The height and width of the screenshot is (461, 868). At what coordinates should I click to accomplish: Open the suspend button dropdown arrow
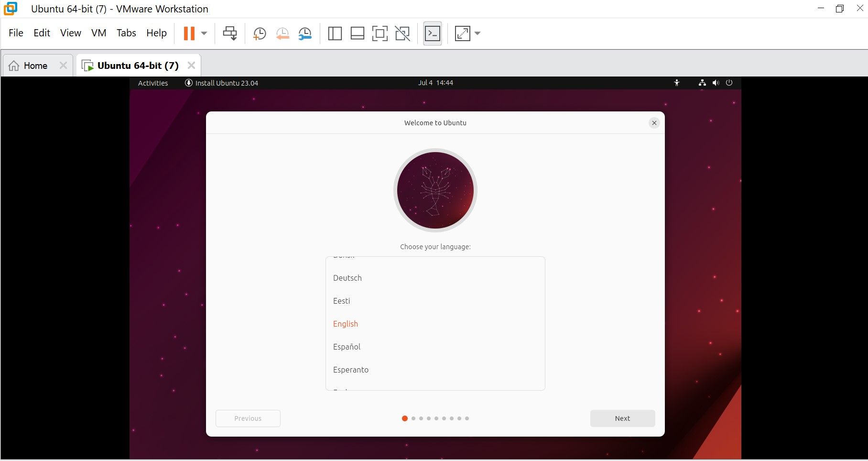coord(204,33)
